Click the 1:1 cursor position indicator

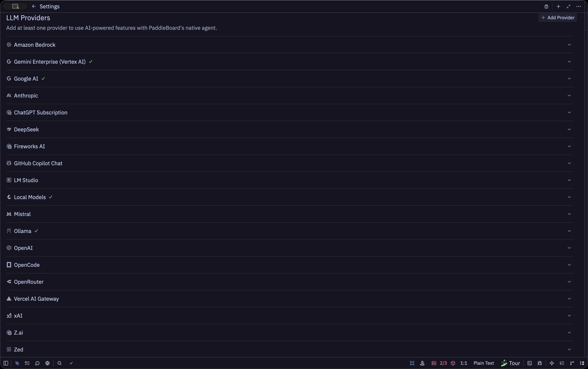464,363
